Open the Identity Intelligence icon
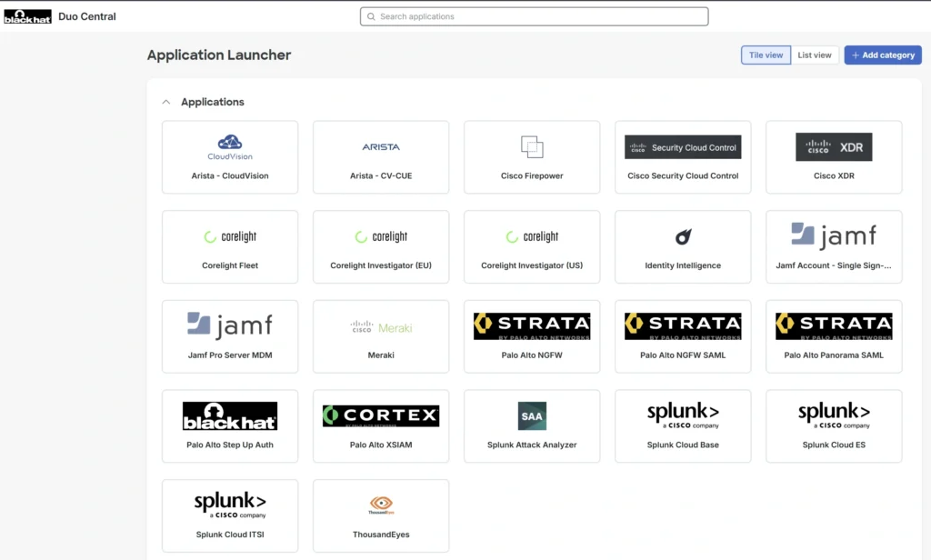Image resolution: width=931 pixels, height=560 pixels. pyautogui.click(x=683, y=236)
